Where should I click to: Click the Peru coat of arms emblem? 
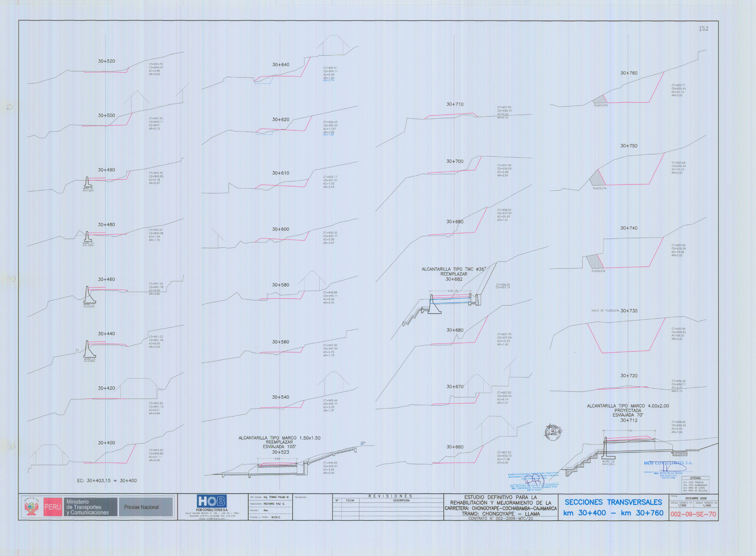(x=32, y=507)
